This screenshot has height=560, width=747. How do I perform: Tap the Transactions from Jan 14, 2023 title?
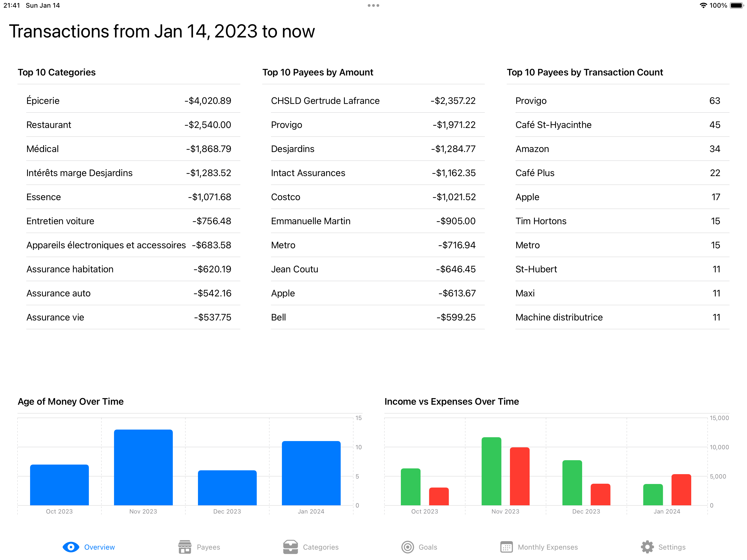(x=162, y=31)
